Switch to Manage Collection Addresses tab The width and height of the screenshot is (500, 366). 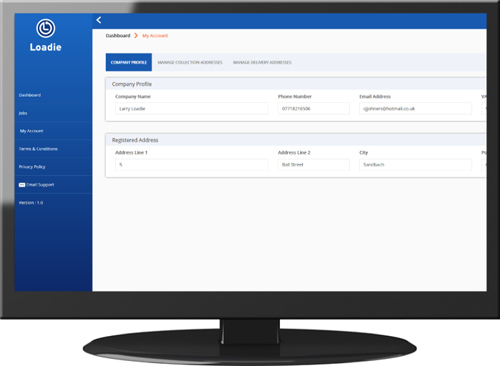tap(190, 62)
